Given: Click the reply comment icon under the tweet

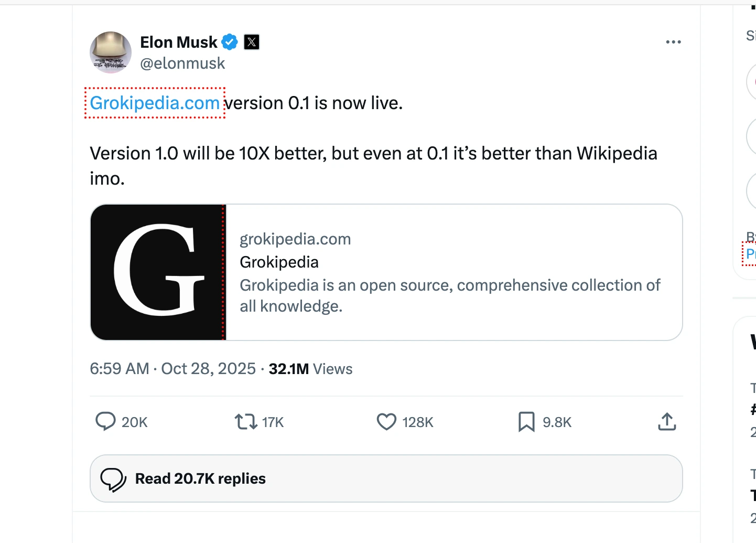Looking at the screenshot, I should click(106, 421).
